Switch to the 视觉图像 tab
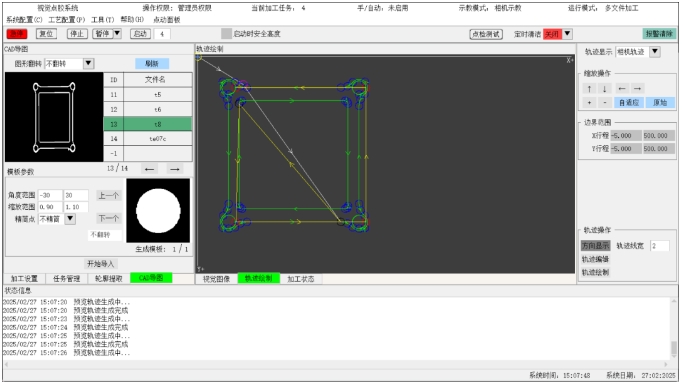 (x=216, y=279)
